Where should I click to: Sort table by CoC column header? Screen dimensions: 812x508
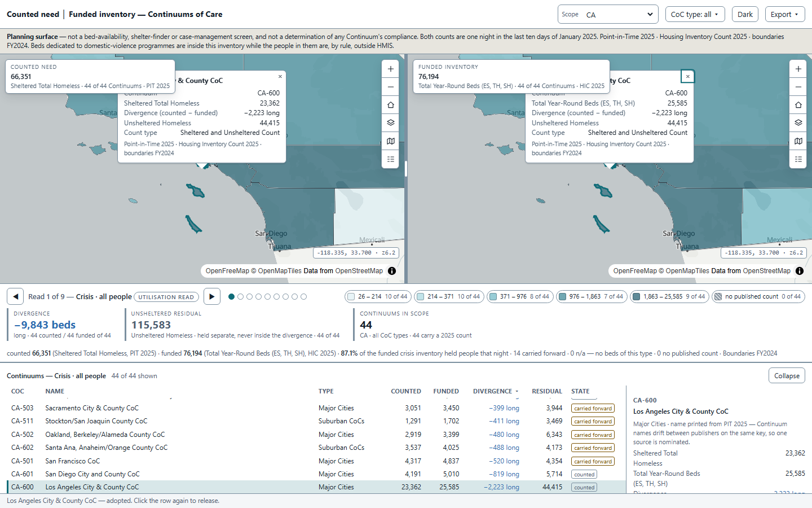tap(17, 391)
